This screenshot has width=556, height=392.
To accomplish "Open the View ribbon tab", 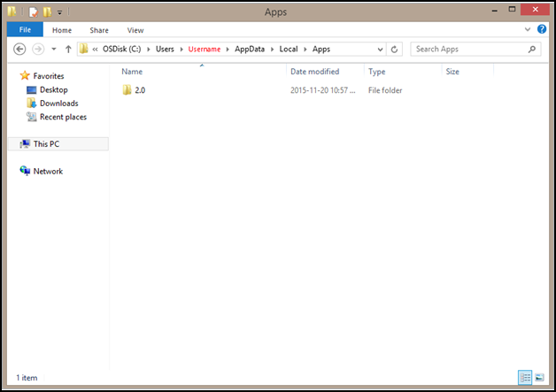I will pos(135,30).
